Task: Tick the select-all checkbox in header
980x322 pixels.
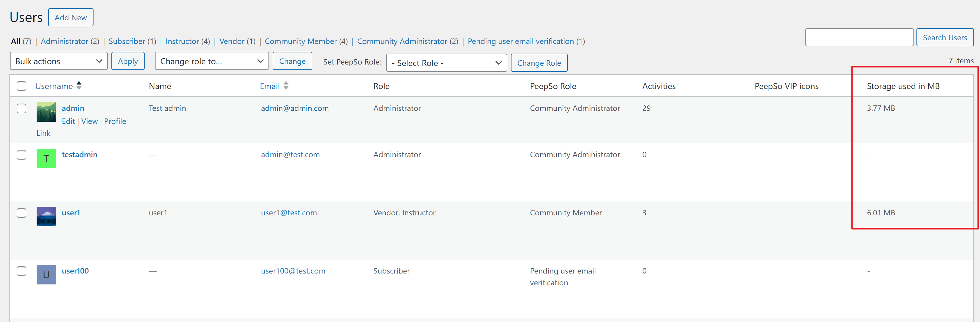Action: [22, 86]
